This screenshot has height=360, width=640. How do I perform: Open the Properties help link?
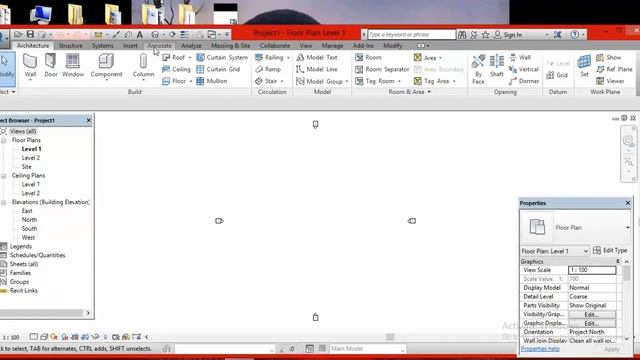pos(540,349)
